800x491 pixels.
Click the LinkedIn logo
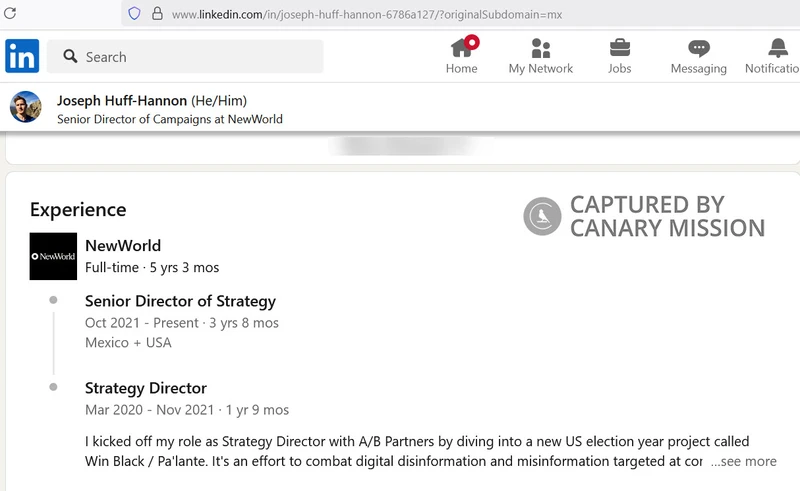click(22, 56)
